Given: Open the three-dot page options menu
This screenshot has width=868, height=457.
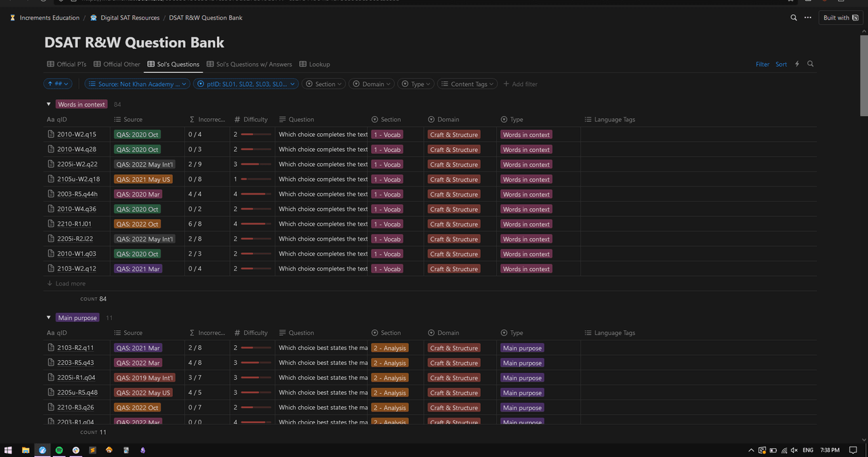Looking at the screenshot, I should (808, 18).
